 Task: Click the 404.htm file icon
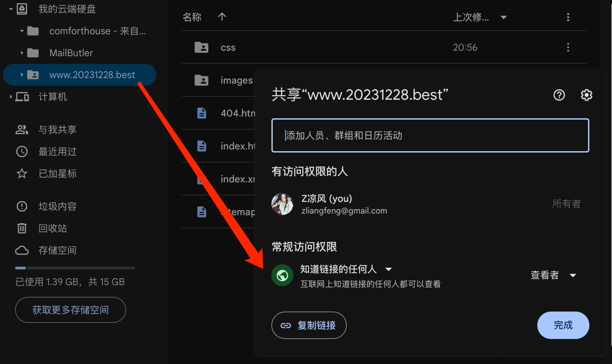[x=201, y=113]
